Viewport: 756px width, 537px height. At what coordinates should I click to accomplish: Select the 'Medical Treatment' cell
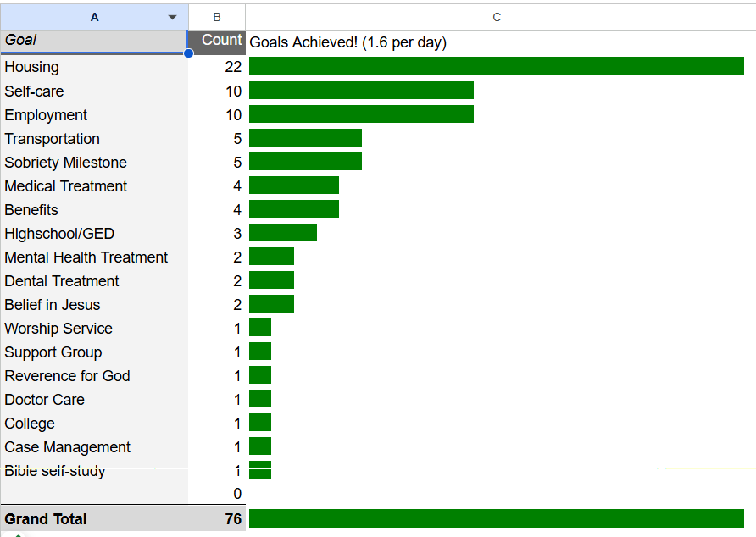(x=94, y=185)
